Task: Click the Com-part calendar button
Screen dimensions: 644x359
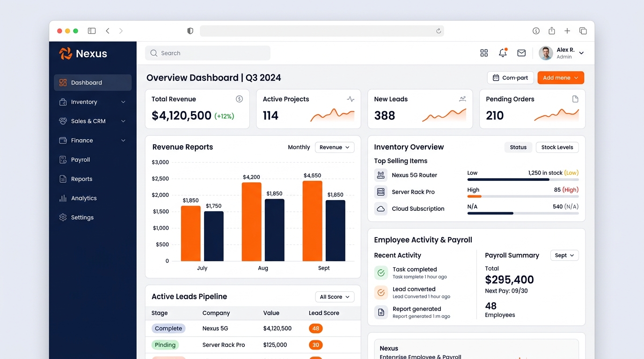Action: [510, 78]
